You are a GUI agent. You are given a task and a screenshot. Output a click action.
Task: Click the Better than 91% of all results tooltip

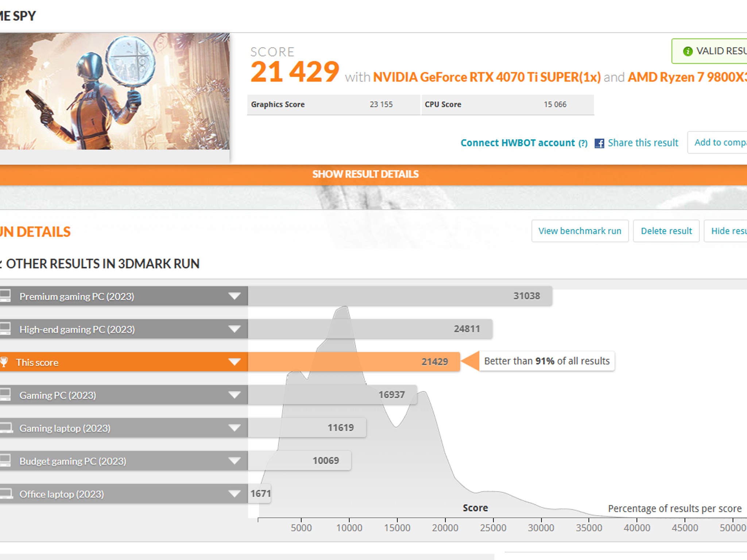click(547, 361)
